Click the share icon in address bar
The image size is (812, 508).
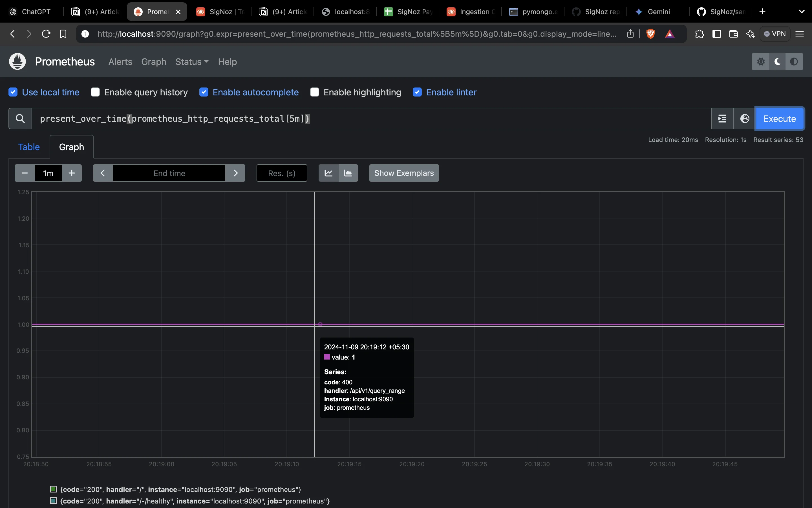(x=630, y=34)
